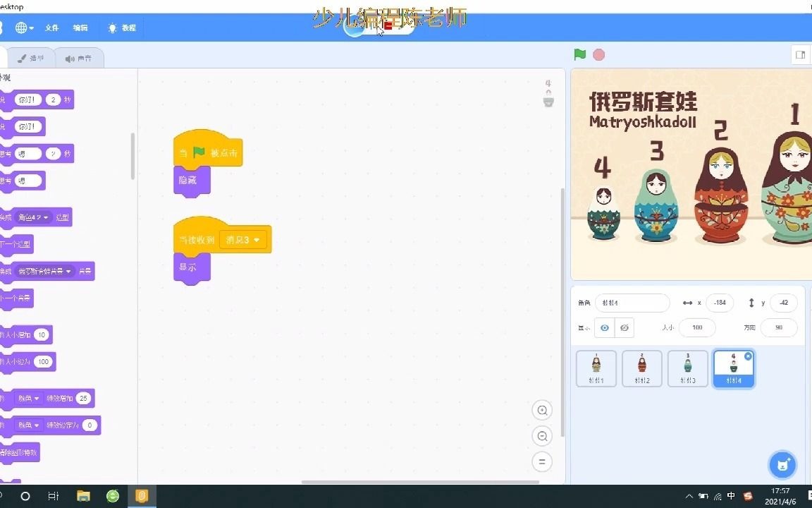Open the 文件 menu

tap(51, 28)
